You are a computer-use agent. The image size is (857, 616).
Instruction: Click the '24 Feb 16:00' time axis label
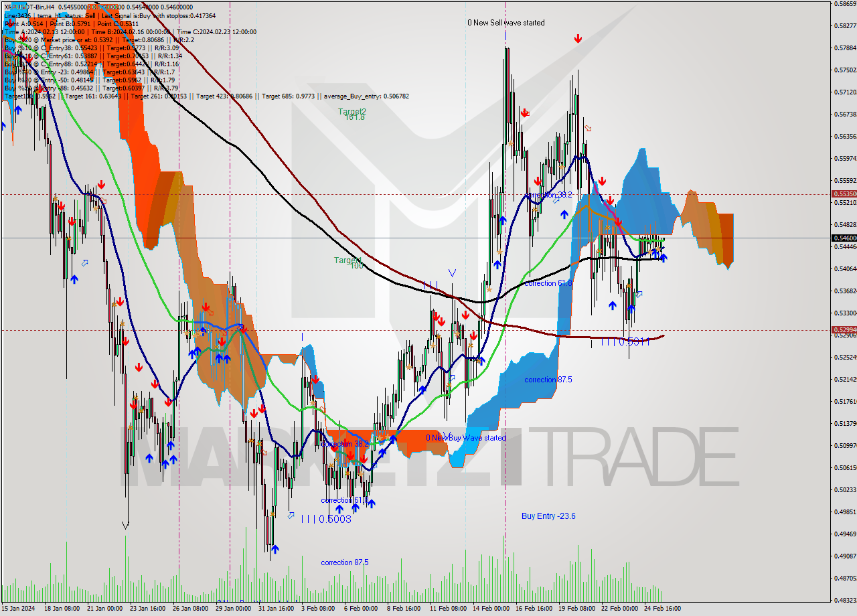tap(662, 609)
